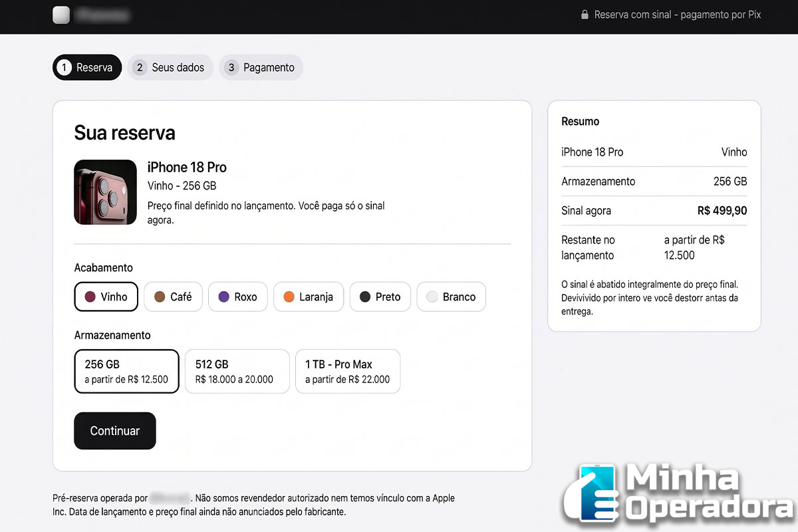Viewport: 798px width, 532px height.
Task: Click 'Restante no lançamento' in the summary
Action: pyautogui.click(x=588, y=247)
